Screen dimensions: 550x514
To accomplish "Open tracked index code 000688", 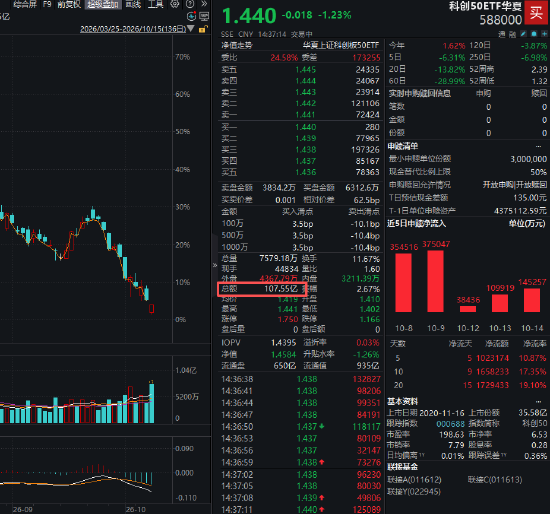I will (x=450, y=424).
